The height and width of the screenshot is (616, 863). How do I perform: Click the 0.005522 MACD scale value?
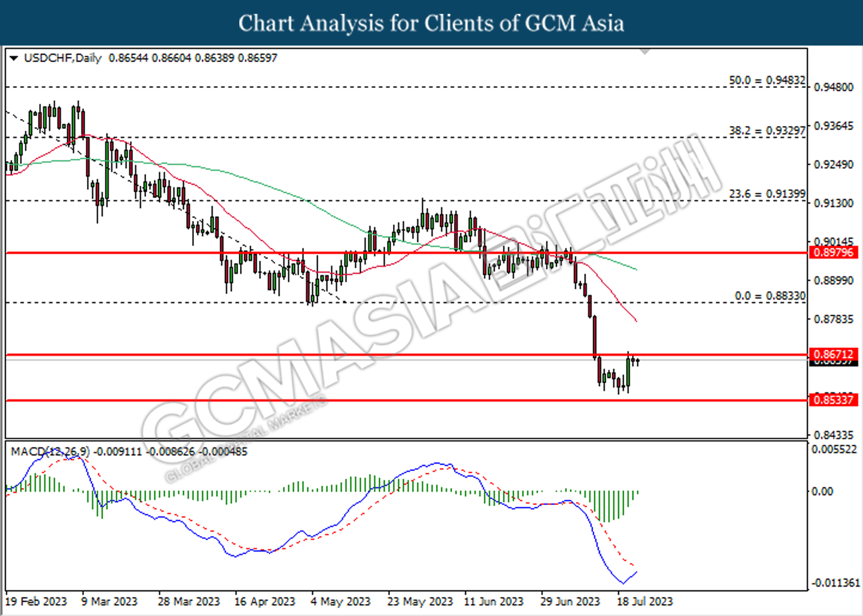pos(834,449)
